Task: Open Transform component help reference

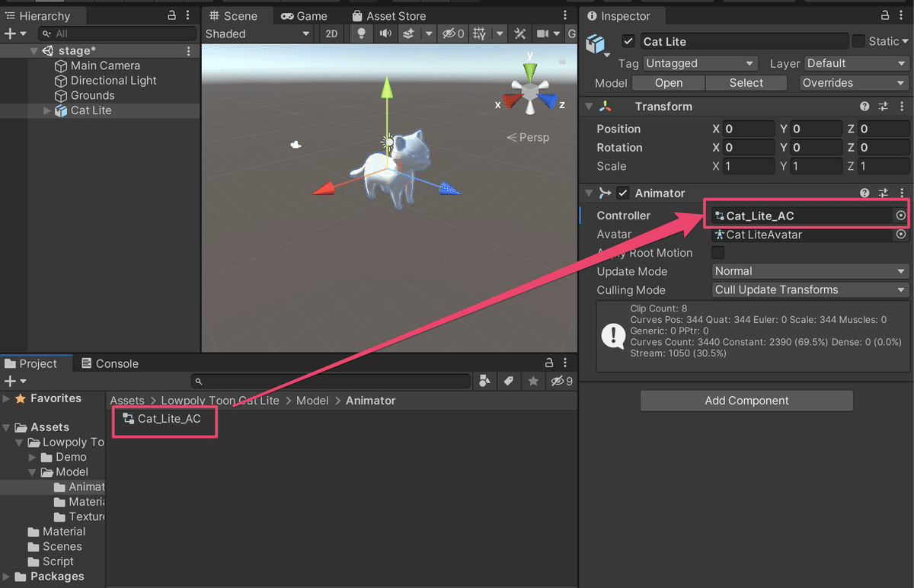Action: [x=864, y=107]
